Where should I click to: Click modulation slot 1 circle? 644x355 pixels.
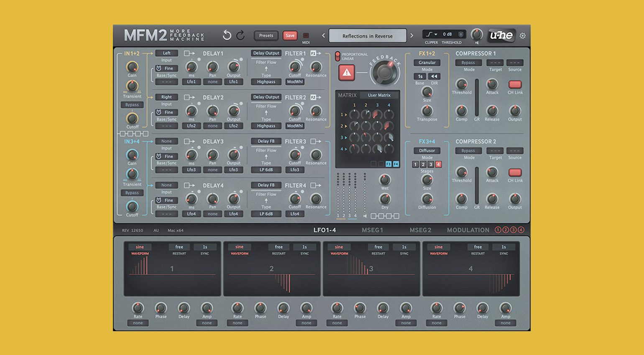[498, 230]
